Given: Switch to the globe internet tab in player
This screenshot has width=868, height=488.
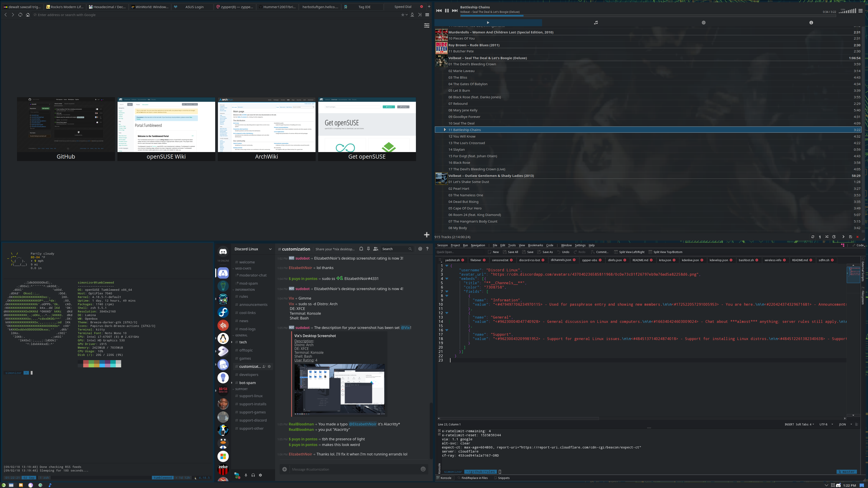Looking at the screenshot, I should tap(704, 23).
